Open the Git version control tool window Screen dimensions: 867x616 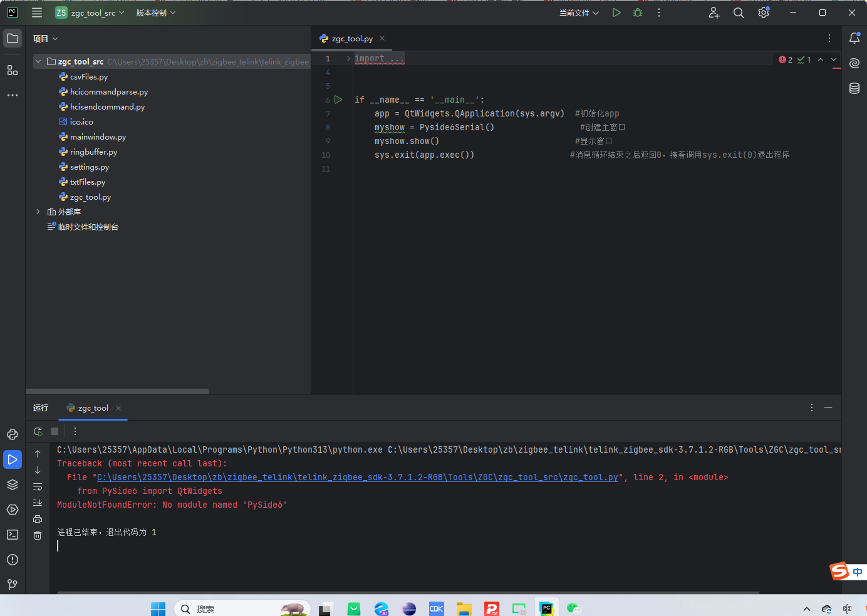(13, 585)
